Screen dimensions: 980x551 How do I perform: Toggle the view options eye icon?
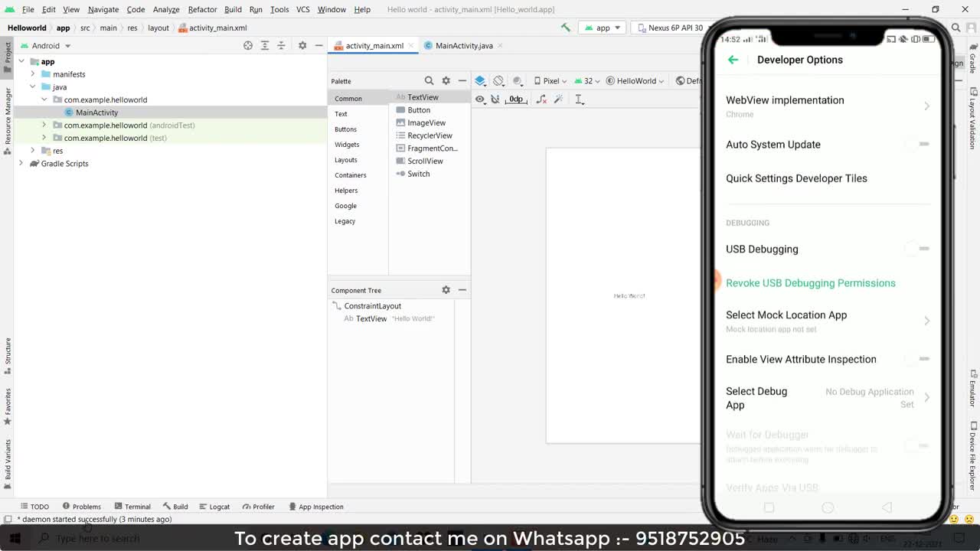click(480, 99)
